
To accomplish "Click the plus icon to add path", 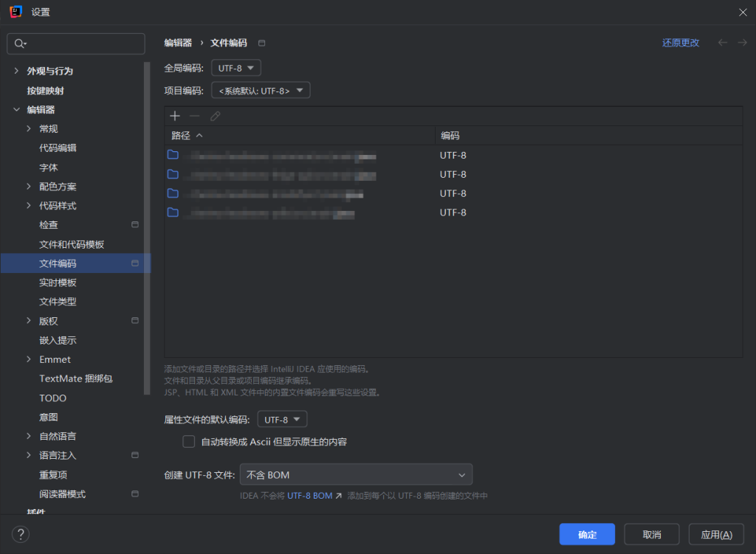I will pos(175,116).
